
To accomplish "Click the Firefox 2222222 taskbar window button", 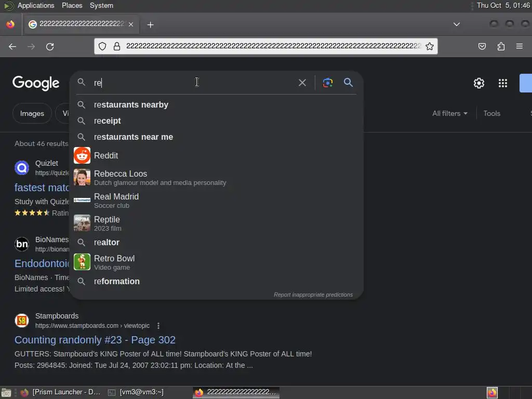I will coord(236,392).
